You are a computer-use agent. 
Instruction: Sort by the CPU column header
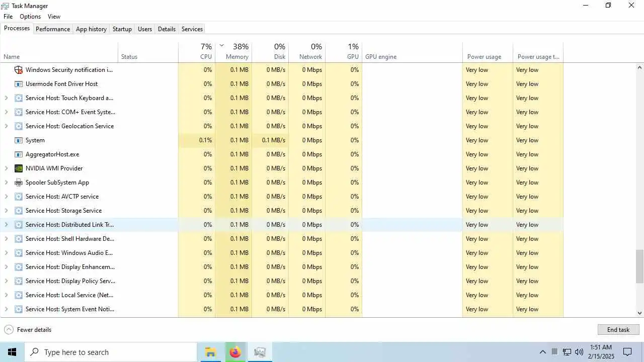tap(197, 52)
